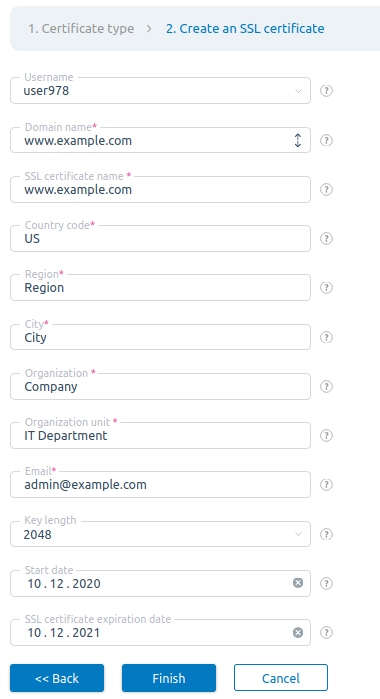Click help icon beside Domain name
The height and width of the screenshot is (699, 380).
click(x=326, y=141)
